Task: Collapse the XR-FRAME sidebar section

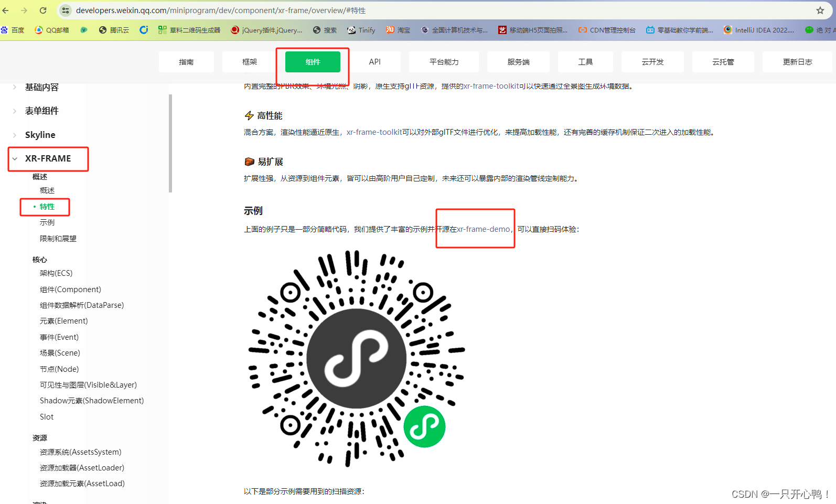Action: pyautogui.click(x=48, y=158)
